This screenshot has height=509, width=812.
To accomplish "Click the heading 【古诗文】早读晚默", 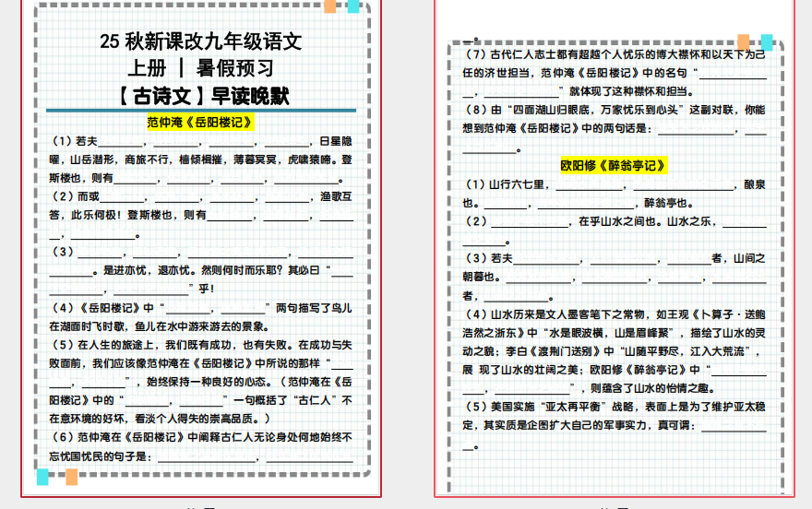I will click(201, 95).
